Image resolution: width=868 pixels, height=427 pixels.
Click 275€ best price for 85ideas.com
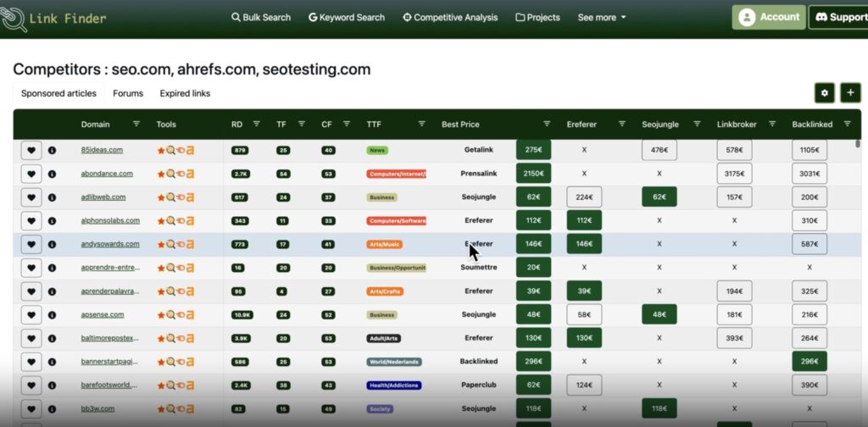tap(534, 150)
